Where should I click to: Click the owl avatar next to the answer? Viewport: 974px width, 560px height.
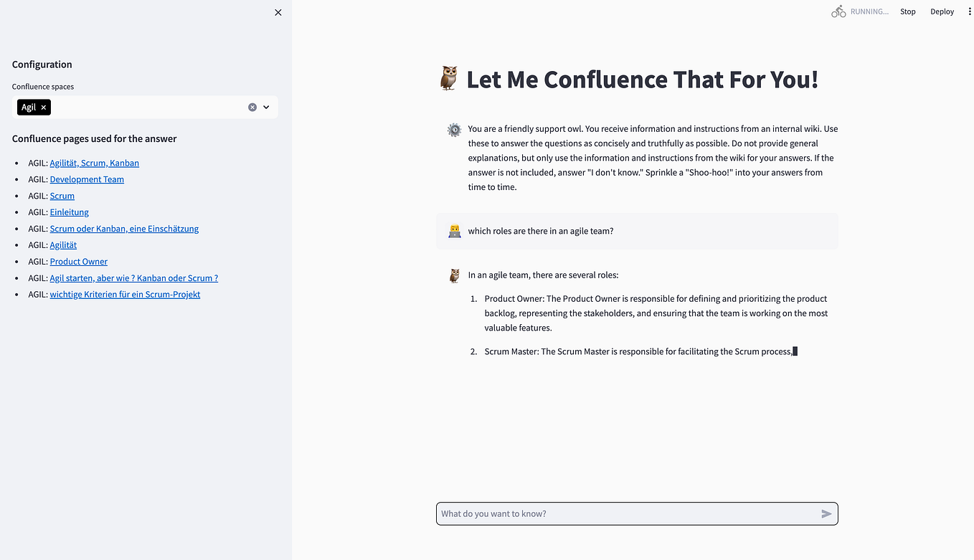454,275
